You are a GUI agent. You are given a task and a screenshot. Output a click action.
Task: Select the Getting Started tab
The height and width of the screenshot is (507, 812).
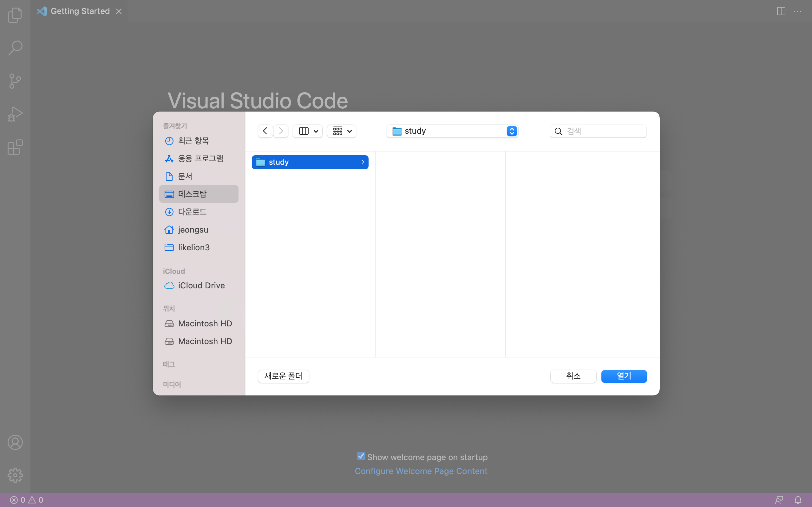click(80, 11)
